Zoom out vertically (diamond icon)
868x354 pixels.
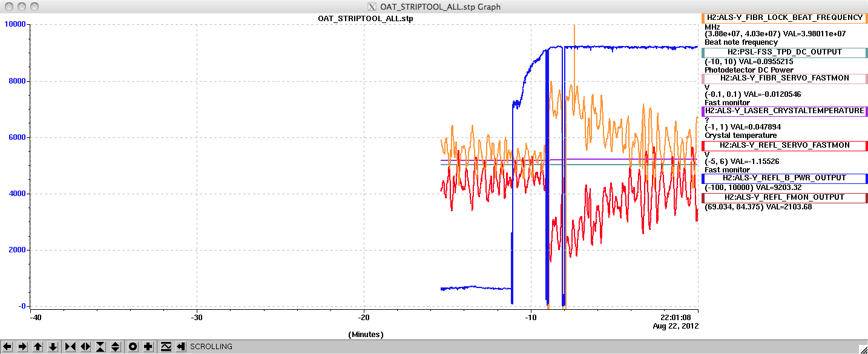pyautogui.click(x=116, y=347)
